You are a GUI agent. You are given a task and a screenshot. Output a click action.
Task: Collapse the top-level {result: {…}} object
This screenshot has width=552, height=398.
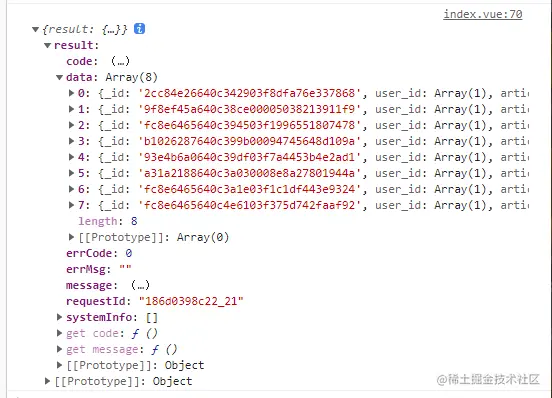point(35,29)
